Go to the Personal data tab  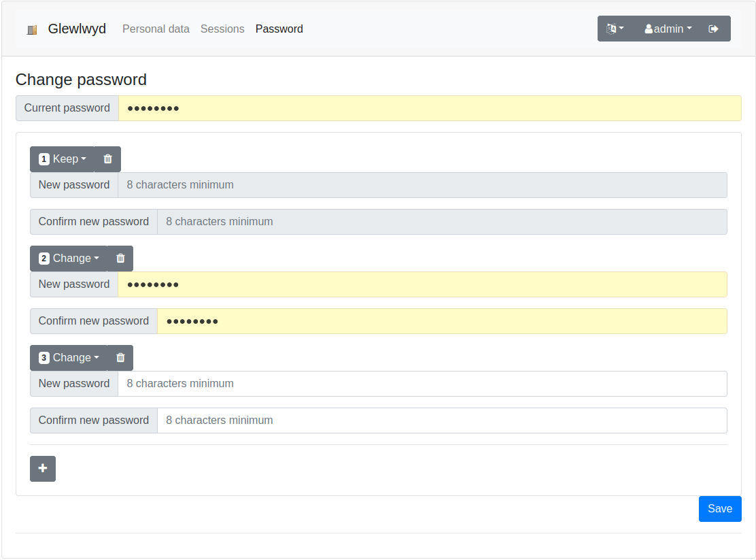pyautogui.click(x=156, y=29)
